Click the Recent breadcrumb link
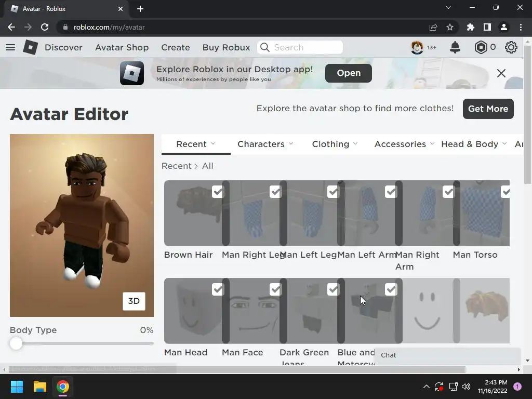 (x=177, y=166)
